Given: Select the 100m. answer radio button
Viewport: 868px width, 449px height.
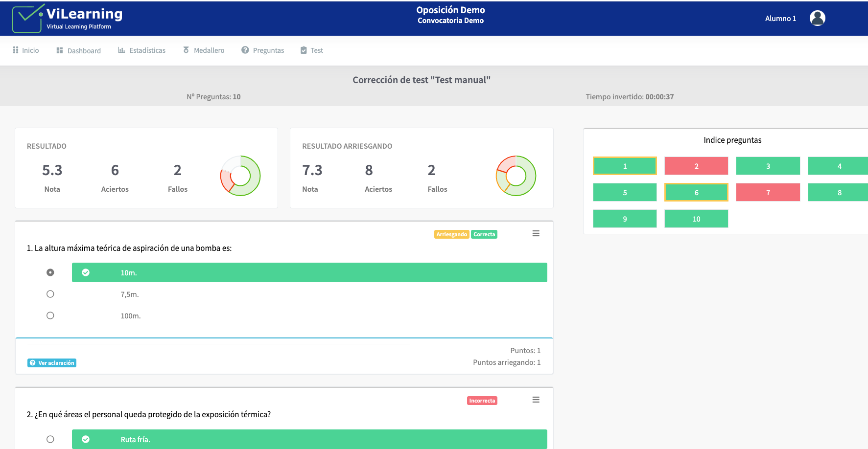Looking at the screenshot, I should (50, 315).
